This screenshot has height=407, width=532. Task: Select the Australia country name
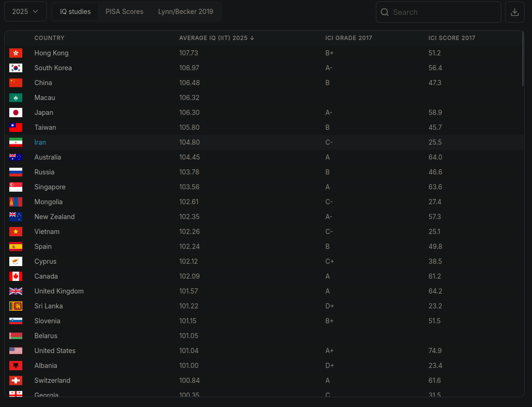47,157
